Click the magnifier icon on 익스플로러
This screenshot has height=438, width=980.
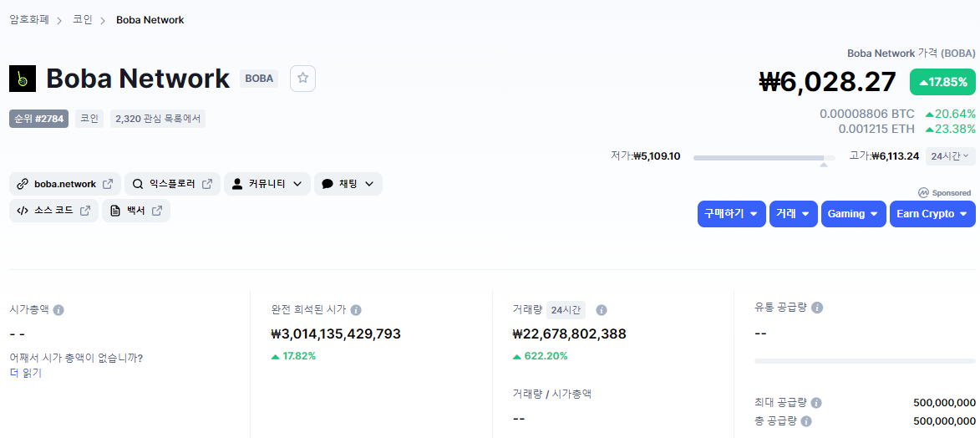pyautogui.click(x=138, y=184)
